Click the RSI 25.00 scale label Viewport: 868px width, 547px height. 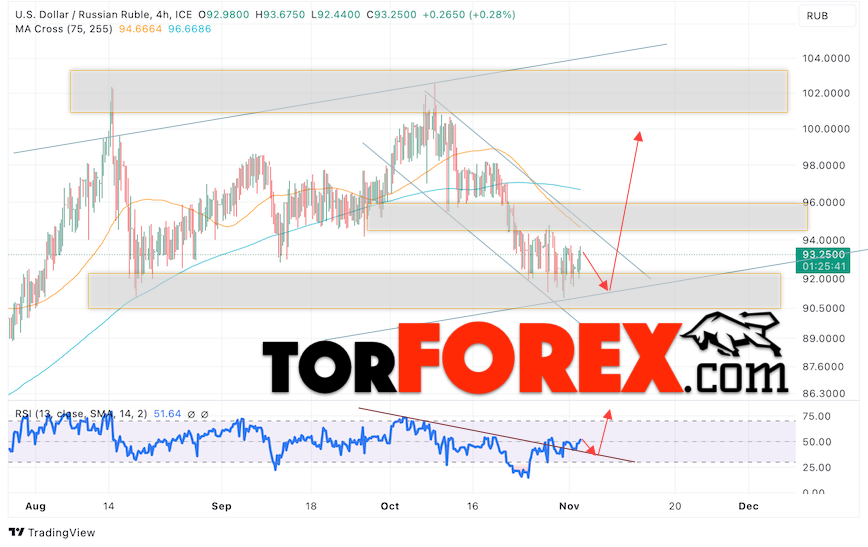[x=817, y=467]
